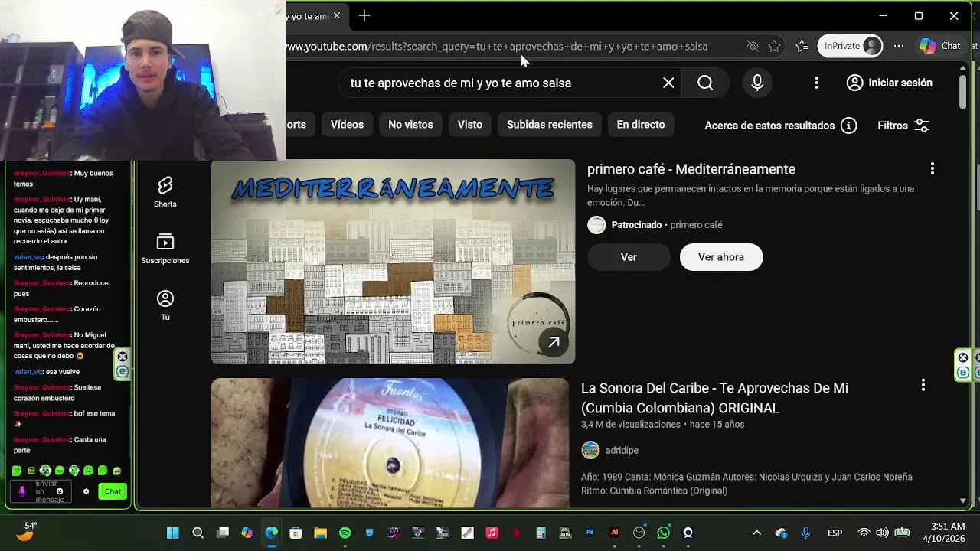980x551 pixels.
Task: Click the primero café sponsor avatar
Action: [x=596, y=225]
